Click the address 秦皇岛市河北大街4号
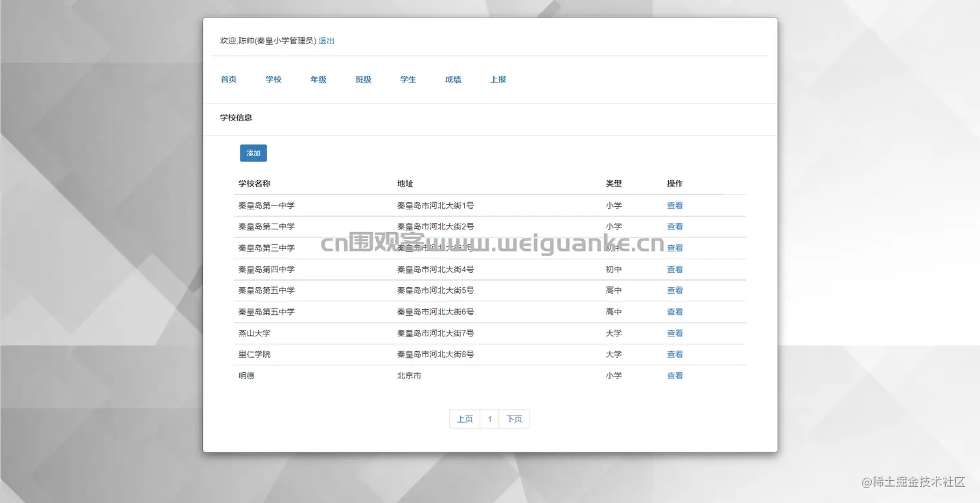The width and height of the screenshot is (980, 503). click(x=436, y=270)
